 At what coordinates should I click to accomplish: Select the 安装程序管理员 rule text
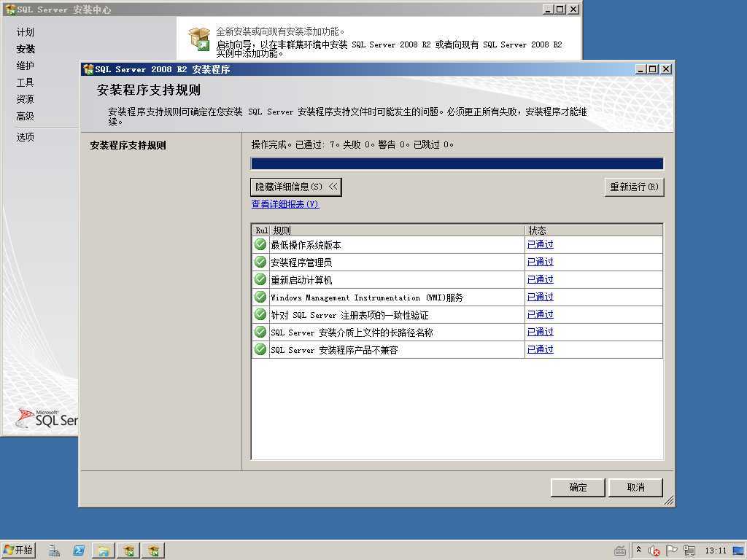301,262
